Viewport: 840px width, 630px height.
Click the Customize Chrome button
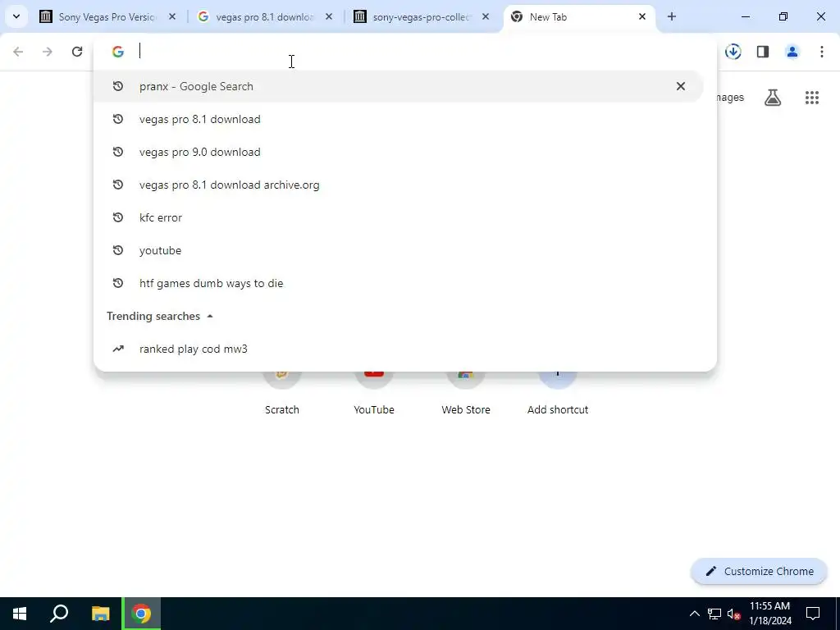(x=759, y=571)
